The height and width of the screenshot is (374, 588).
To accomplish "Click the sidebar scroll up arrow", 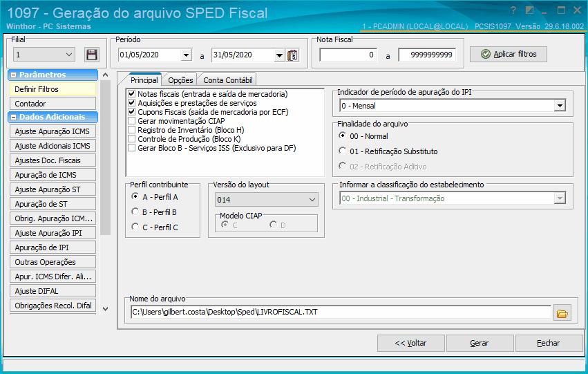I will point(106,75).
